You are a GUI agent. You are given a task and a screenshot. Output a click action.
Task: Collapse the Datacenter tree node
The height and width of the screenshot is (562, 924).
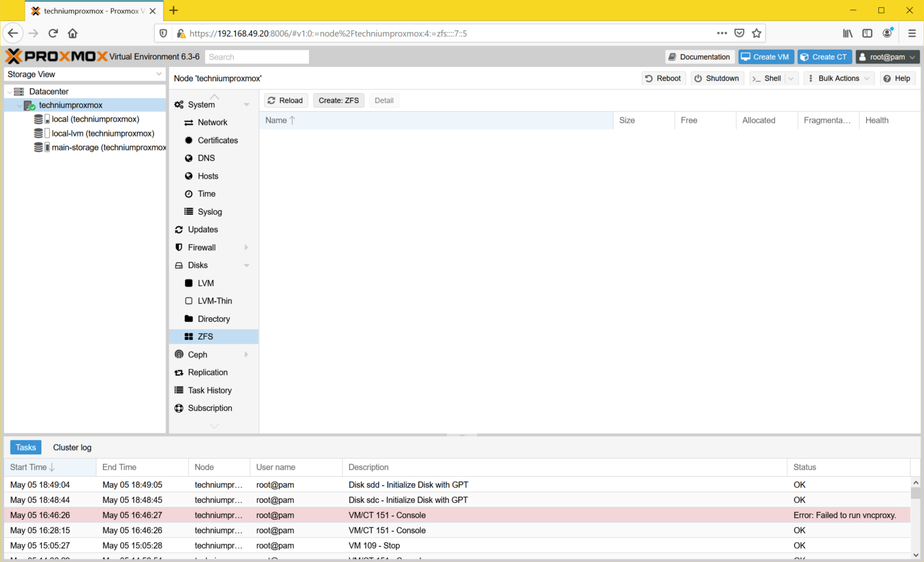tap(10, 91)
